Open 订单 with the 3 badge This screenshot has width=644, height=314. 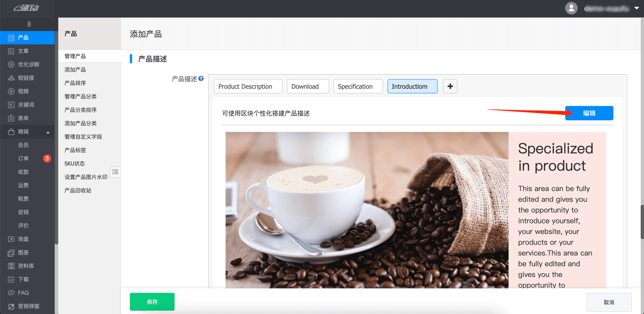24,159
